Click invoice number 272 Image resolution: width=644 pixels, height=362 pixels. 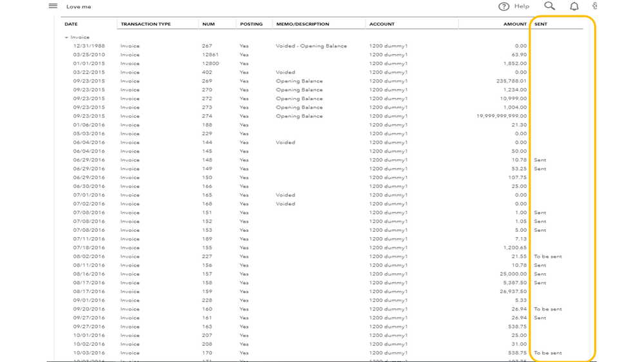point(207,99)
